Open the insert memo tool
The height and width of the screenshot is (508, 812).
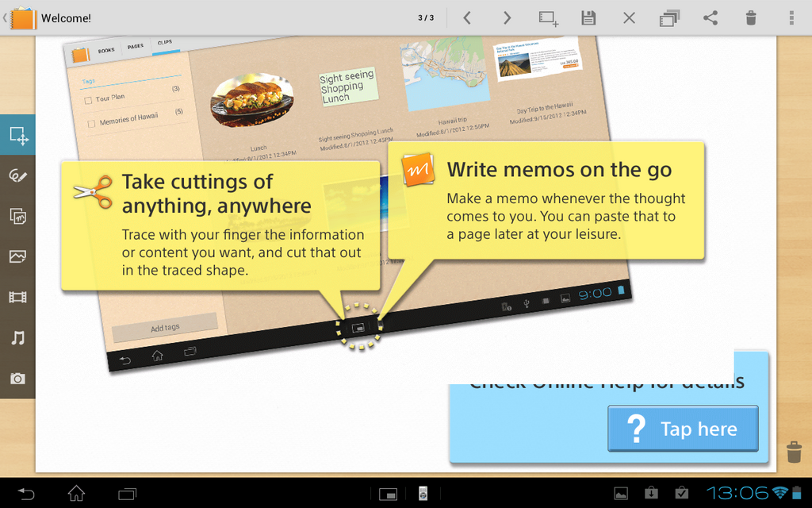click(x=17, y=216)
